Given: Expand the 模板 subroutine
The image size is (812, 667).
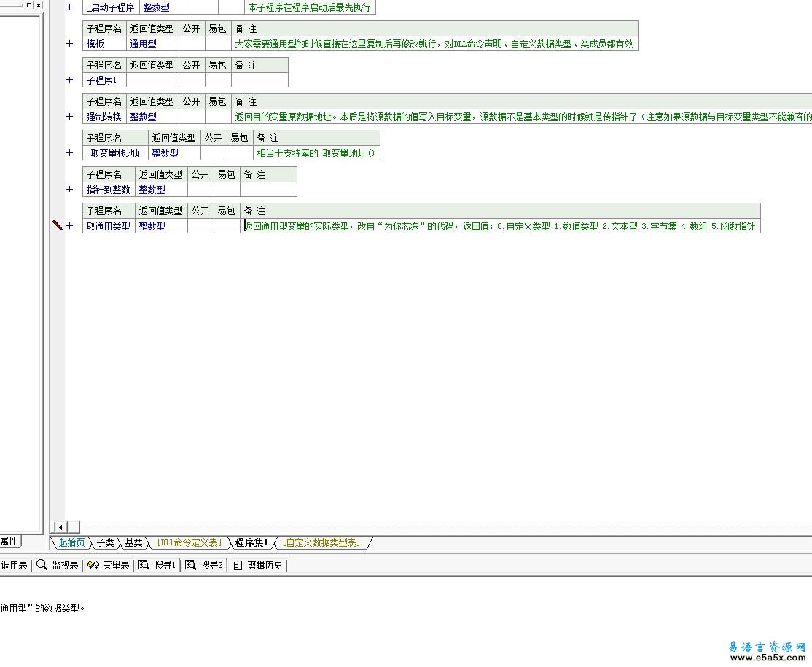Looking at the screenshot, I should (x=69, y=44).
